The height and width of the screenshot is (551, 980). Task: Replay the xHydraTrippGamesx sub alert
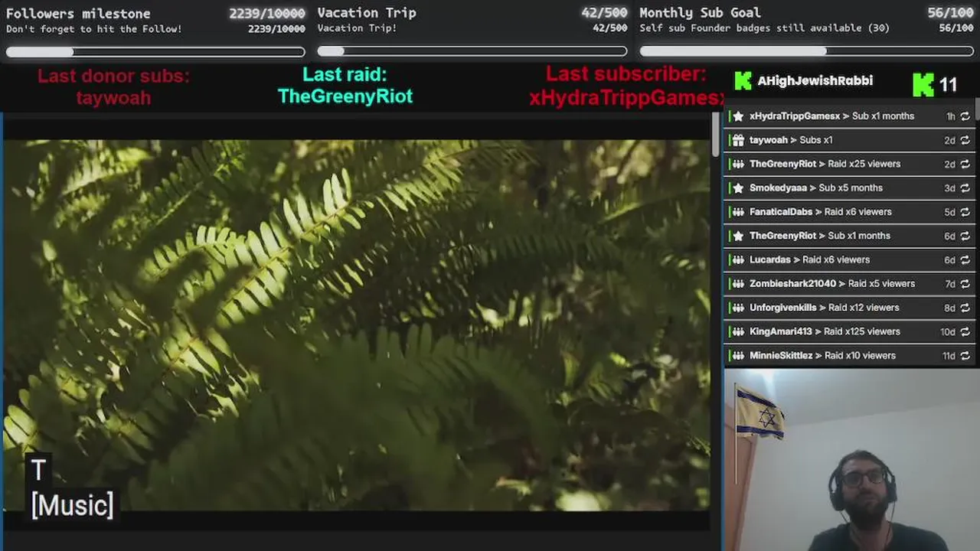(965, 116)
